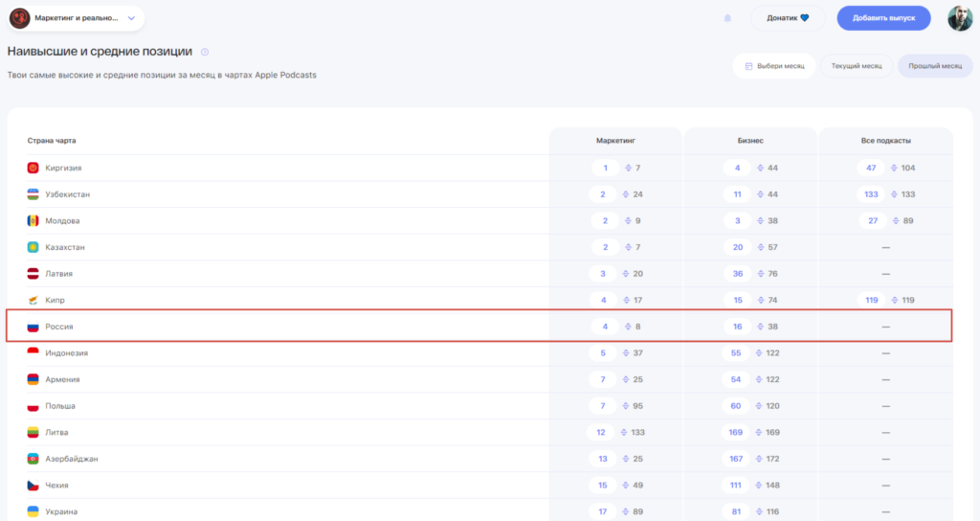The height and width of the screenshot is (521, 980).
Task: Click the podcast logo in the selector
Action: 20,18
